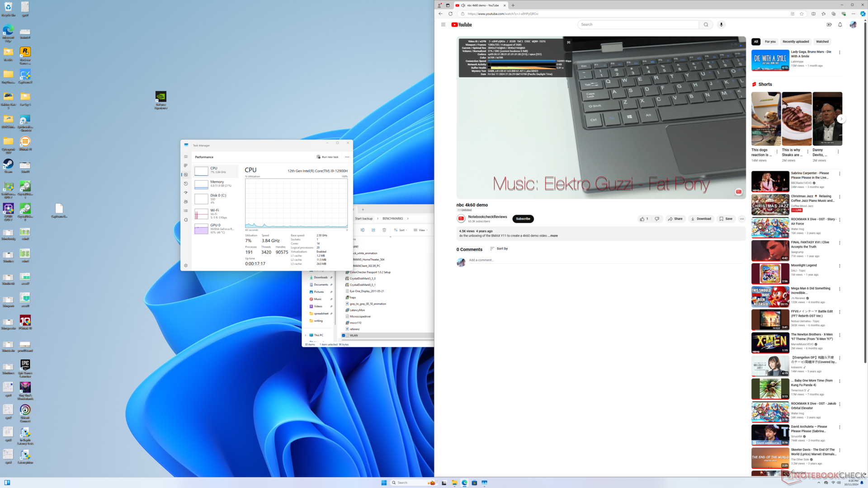Screen dimensions: 868x488
Task: Click the YouTube search field
Action: (637, 24)
